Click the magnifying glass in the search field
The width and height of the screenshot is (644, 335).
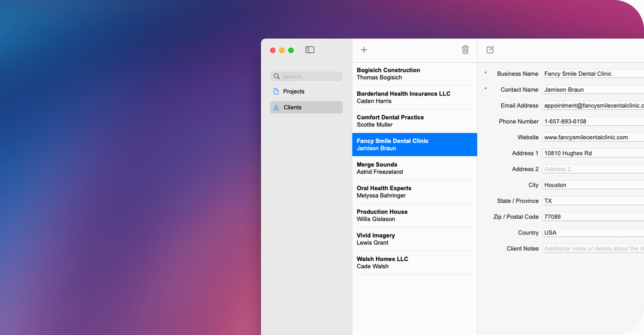[277, 76]
